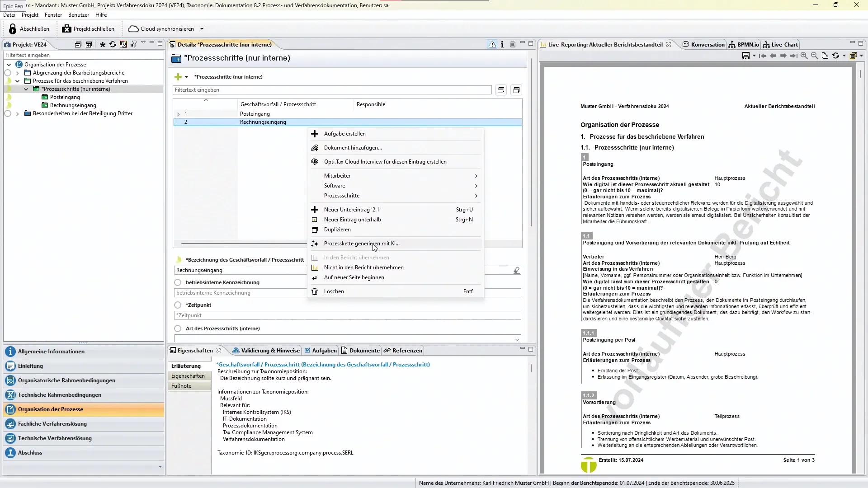Click Projekt schließen button
Screen dimensions: 868x488
89,29
